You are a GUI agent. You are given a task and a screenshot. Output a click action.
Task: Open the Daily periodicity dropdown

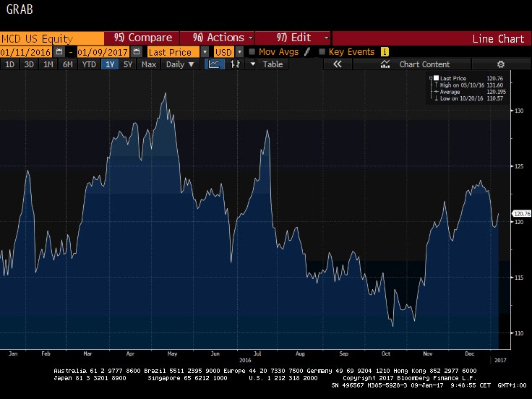[x=180, y=64]
